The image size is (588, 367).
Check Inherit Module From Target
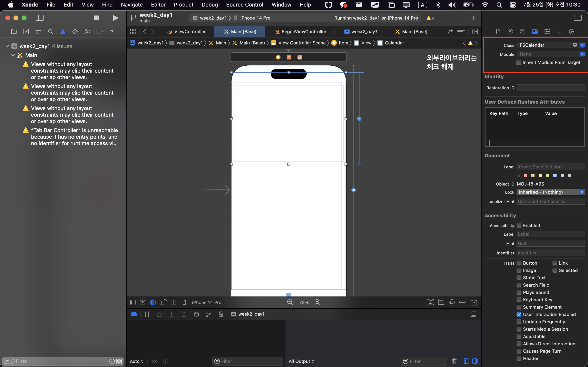[x=519, y=62]
